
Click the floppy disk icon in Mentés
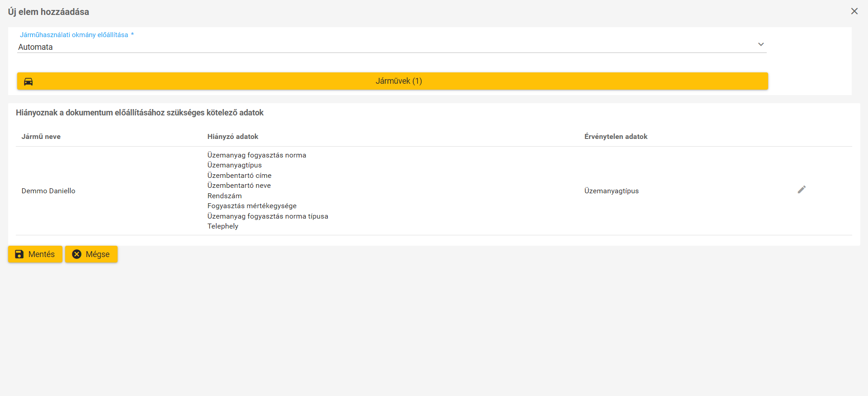pyautogui.click(x=19, y=254)
